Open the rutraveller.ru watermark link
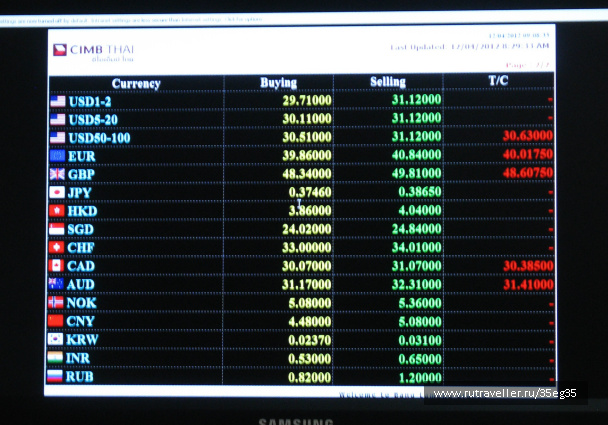 tap(505, 394)
